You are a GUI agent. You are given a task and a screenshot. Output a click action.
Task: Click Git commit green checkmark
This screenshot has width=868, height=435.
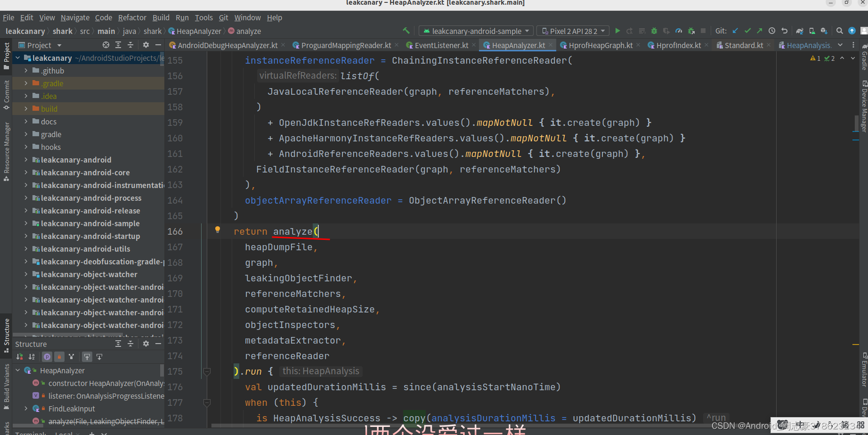click(x=747, y=31)
